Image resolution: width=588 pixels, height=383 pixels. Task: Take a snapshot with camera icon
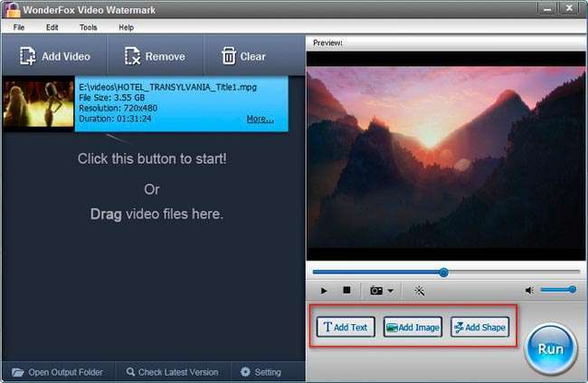pos(376,291)
